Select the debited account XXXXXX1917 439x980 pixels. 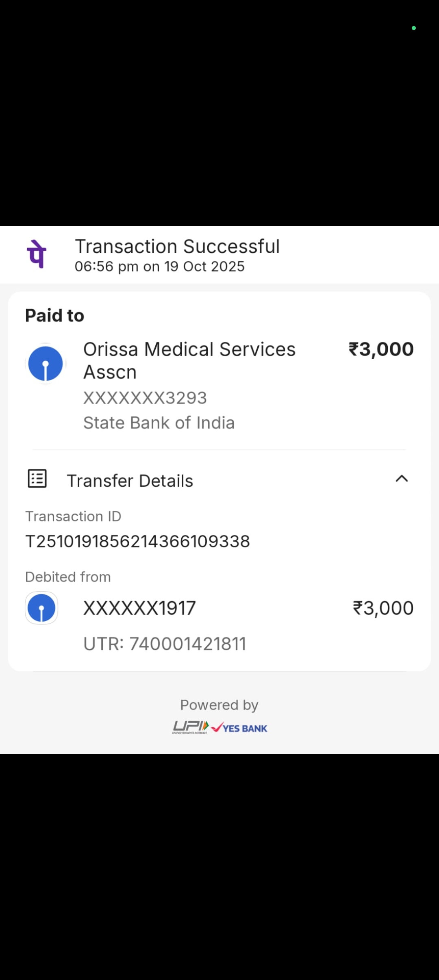[139, 608]
